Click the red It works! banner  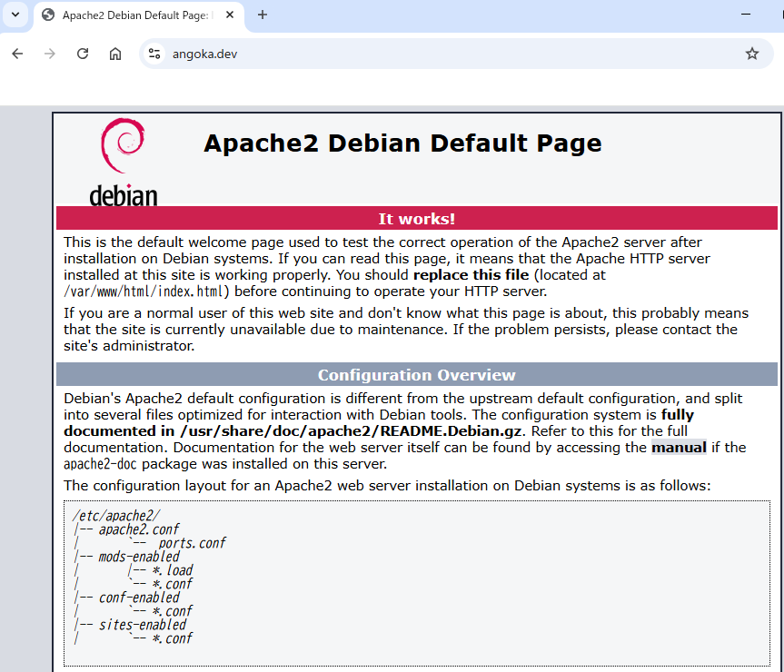click(416, 219)
